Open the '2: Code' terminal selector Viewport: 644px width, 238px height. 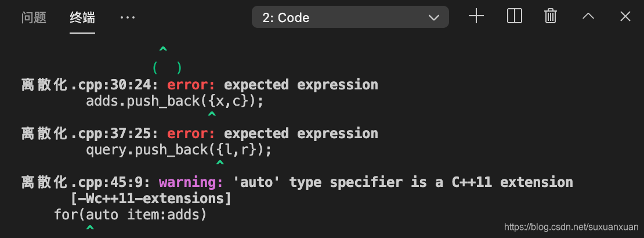(350, 17)
